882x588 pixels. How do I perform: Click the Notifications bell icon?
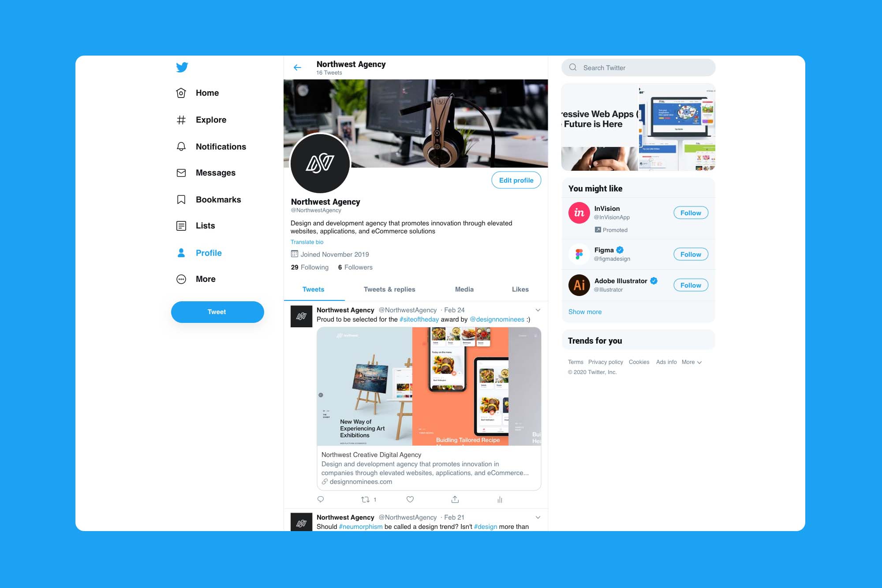pos(181,146)
